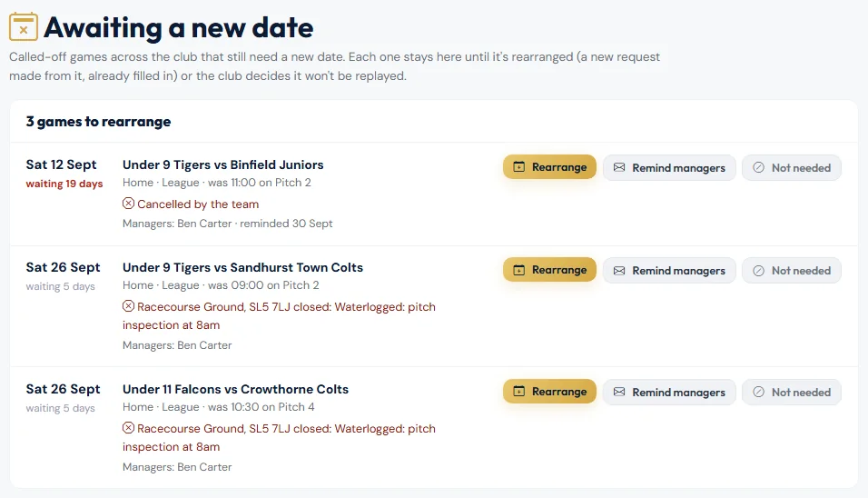Click cancelled X icon beside Cancelled by the team
868x498 pixels.
(x=128, y=204)
